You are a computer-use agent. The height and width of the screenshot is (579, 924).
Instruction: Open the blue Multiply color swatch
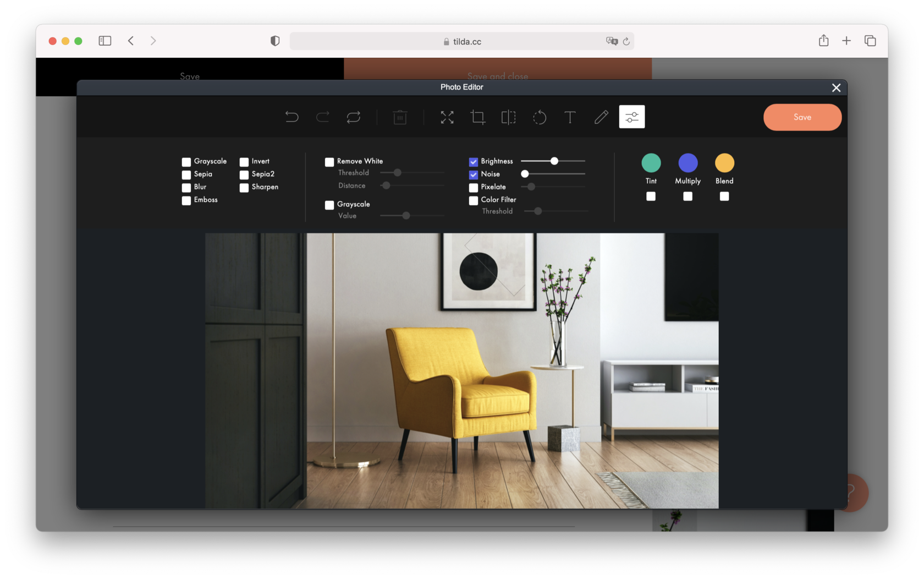688,163
